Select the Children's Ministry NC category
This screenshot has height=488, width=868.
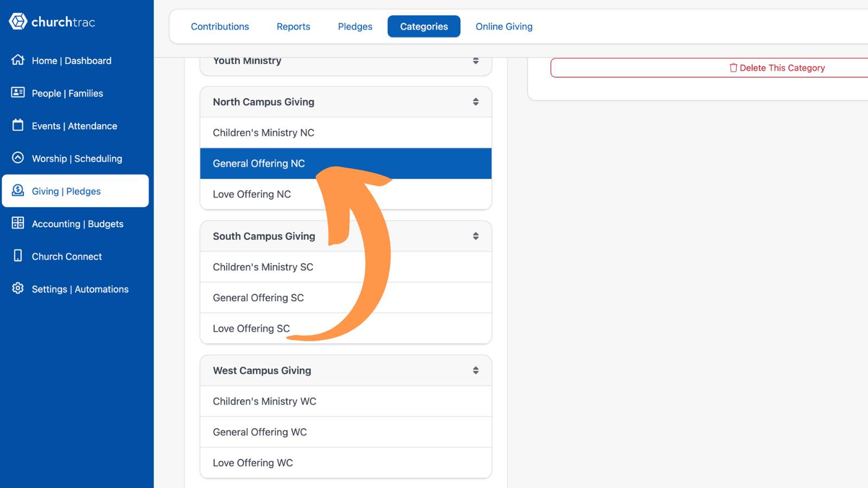[x=346, y=133]
